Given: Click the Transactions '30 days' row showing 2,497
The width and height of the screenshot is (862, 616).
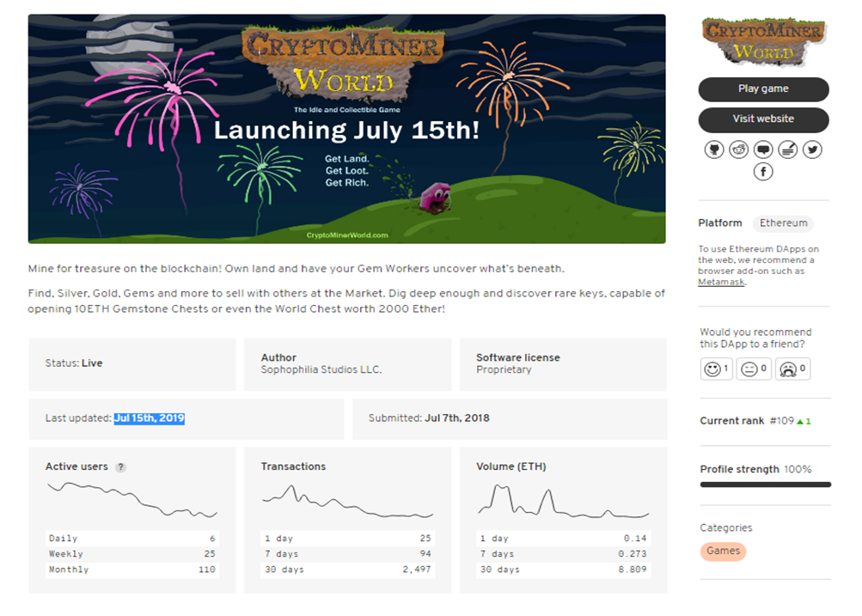Looking at the screenshot, I should tap(347, 570).
